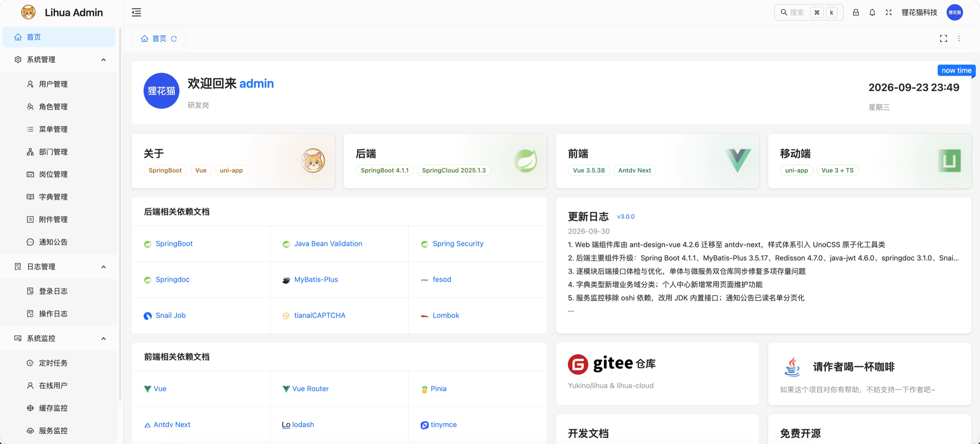Click the gitee red logo icon

578,364
